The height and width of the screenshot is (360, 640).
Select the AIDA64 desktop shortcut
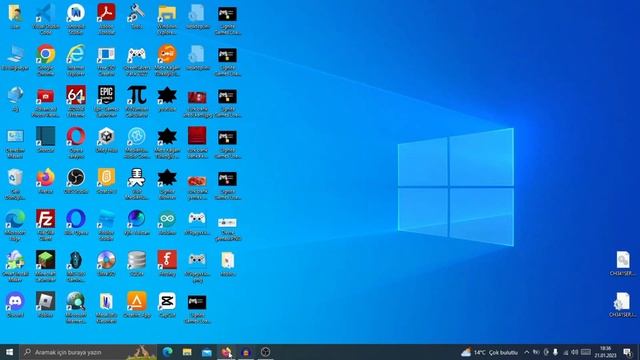coord(76,101)
